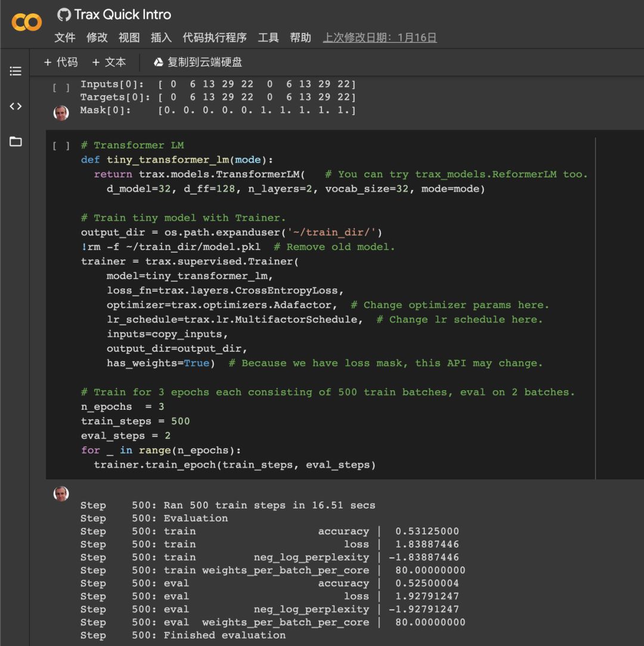The height and width of the screenshot is (646, 644).
Task: Click the author avatar beside the Mask output
Action: pos(61,112)
